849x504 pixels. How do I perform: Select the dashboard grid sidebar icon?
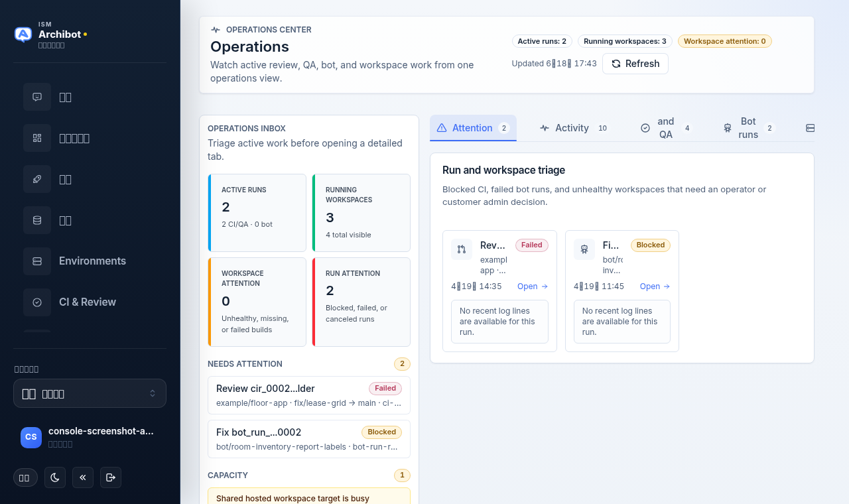[x=37, y=138]
